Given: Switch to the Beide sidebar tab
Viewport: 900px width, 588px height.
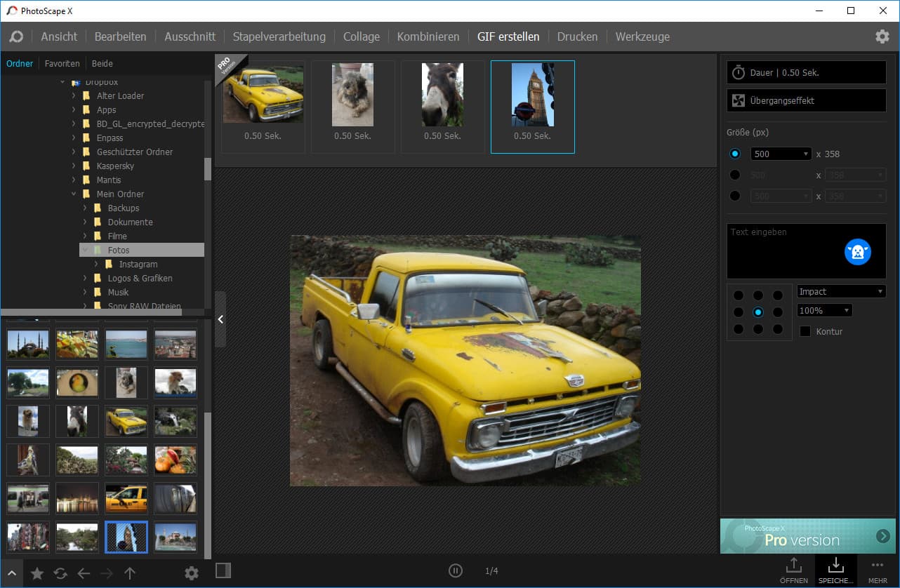Looking at the screenshot, I should (102, 63).
